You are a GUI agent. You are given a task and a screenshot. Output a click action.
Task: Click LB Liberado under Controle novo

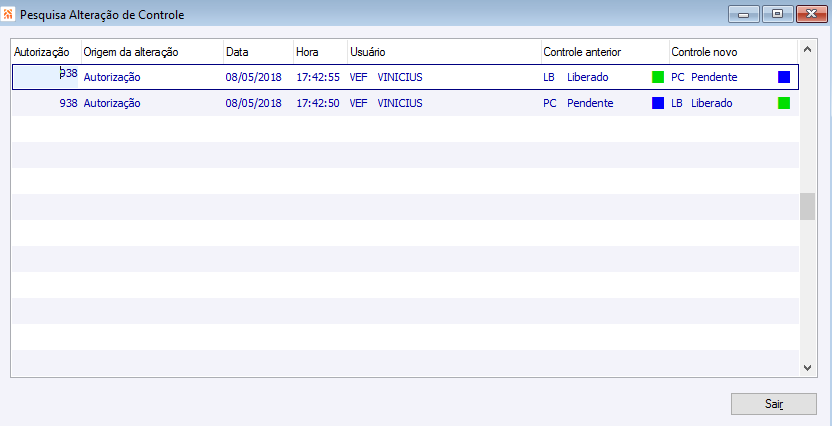click(x=701, y=103)
